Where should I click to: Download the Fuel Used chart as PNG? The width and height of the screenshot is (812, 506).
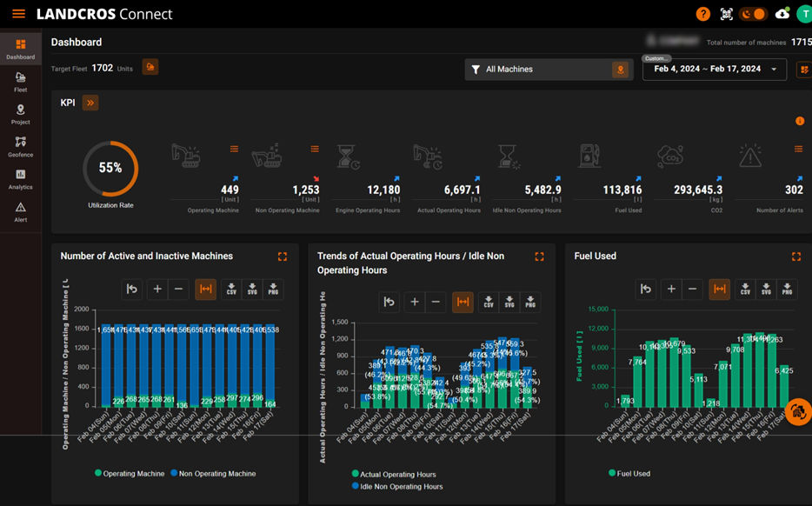click(x=787, y=290)
